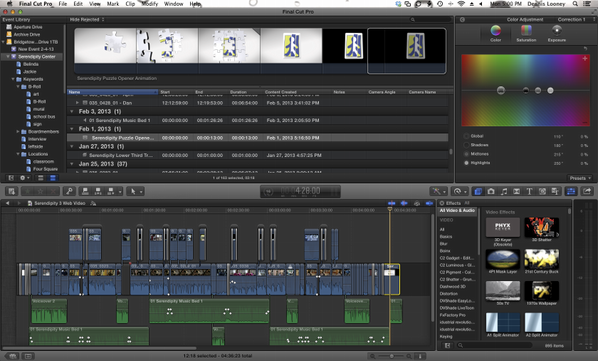Click the Insert clip edit icon
Image resolution: width=598 pixels, height=361 pixels.
click(x=98, y=191)
